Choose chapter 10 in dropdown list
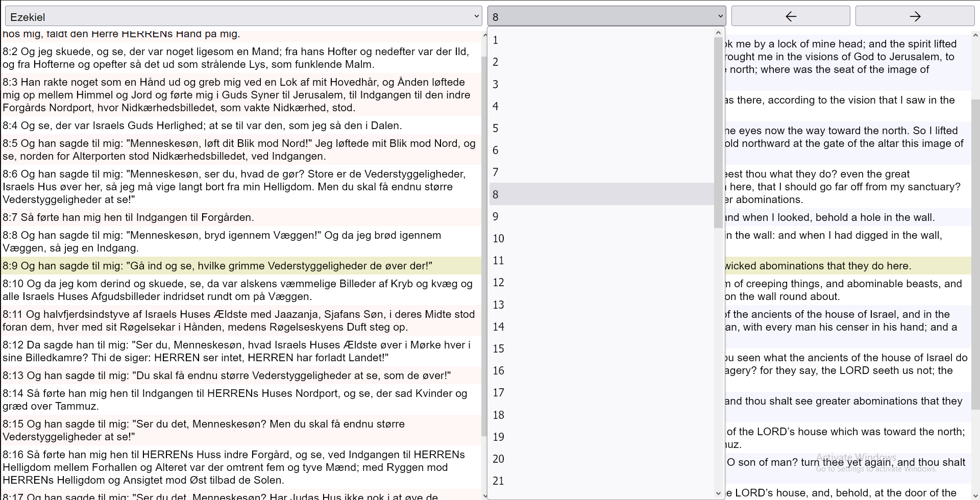The height and width of the screenshot is (500, 980). click(x=601, y=238)
